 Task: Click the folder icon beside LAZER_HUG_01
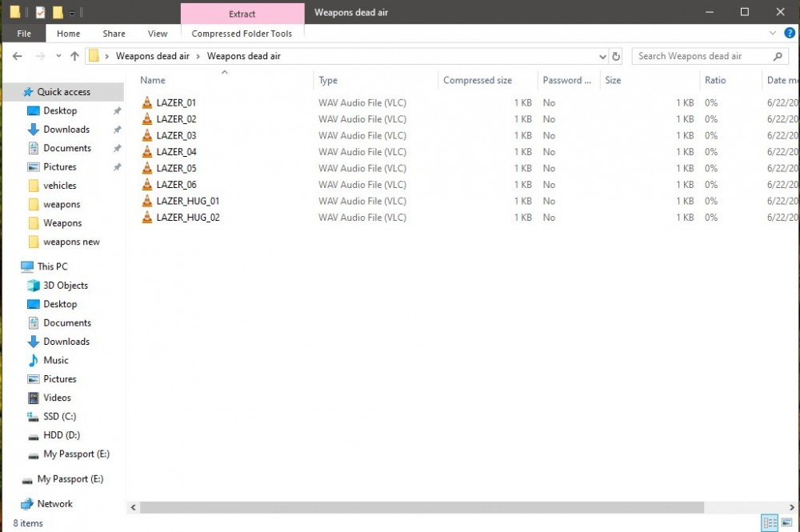pos(146,201)
